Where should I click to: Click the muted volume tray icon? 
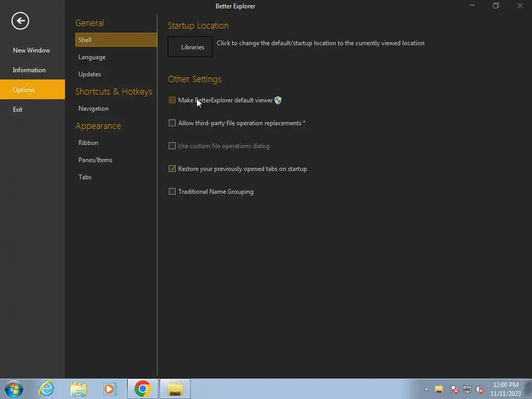tap(480, 389)
